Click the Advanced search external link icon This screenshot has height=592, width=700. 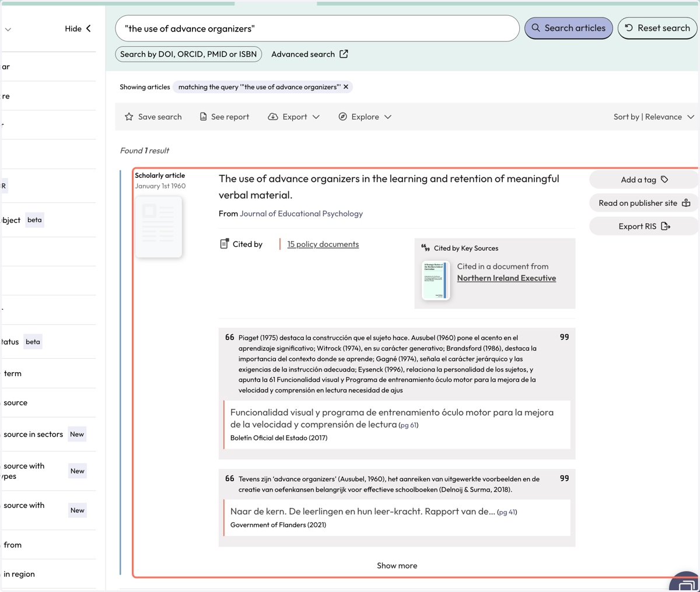(x=344, y=54)
